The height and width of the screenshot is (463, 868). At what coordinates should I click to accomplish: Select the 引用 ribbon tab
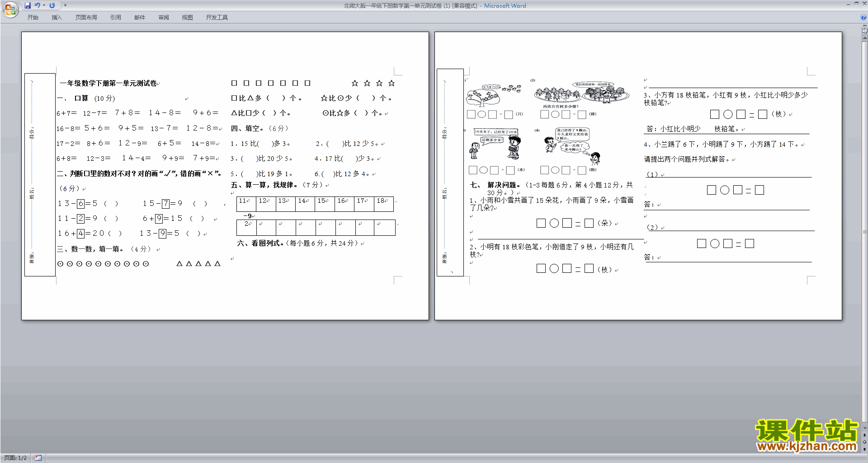(x=115, y=18)
